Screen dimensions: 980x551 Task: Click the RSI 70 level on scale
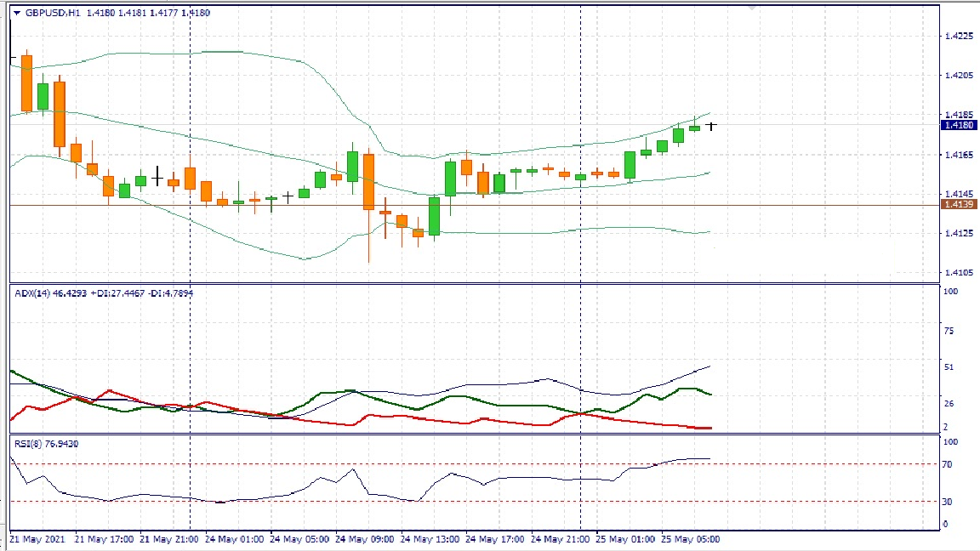click(948, 464)
